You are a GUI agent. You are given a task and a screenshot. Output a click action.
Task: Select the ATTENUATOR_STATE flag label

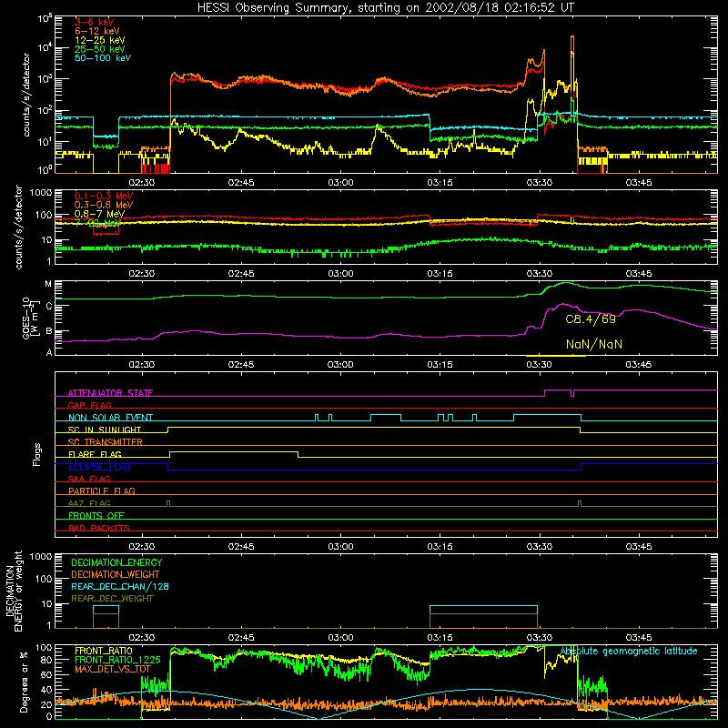tap(110, 393)
